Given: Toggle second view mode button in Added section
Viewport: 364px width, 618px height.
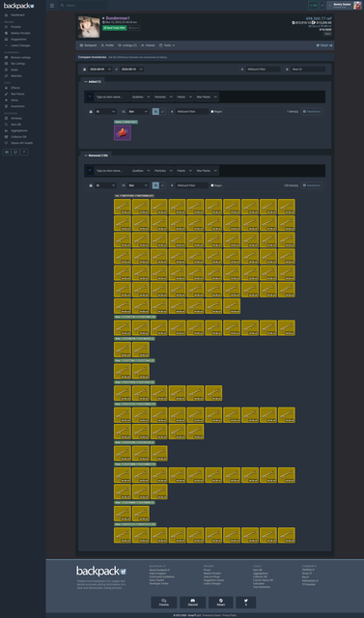Looking at the screenshot, I should pos(162,112).
